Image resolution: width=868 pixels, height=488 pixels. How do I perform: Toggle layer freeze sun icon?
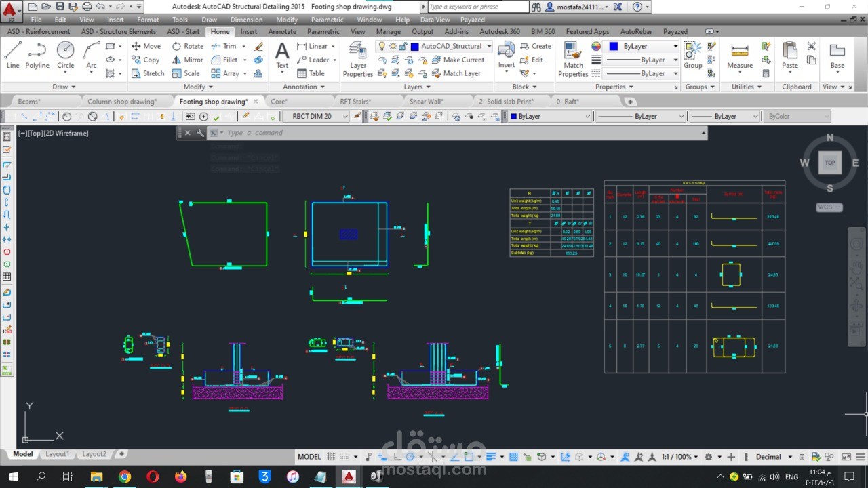392,46
